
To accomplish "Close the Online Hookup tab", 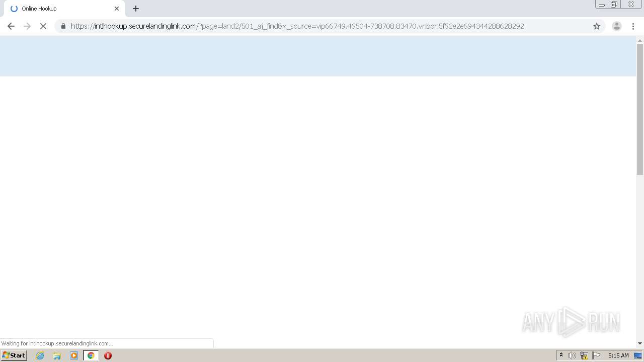I will [x=117, y=9].
